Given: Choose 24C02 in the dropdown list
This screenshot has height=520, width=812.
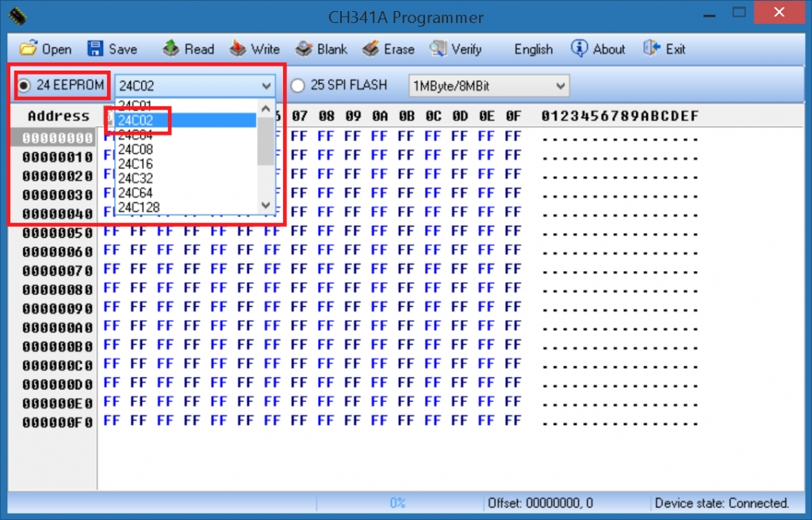Looking at the screenshot, I should pos(186,120).
